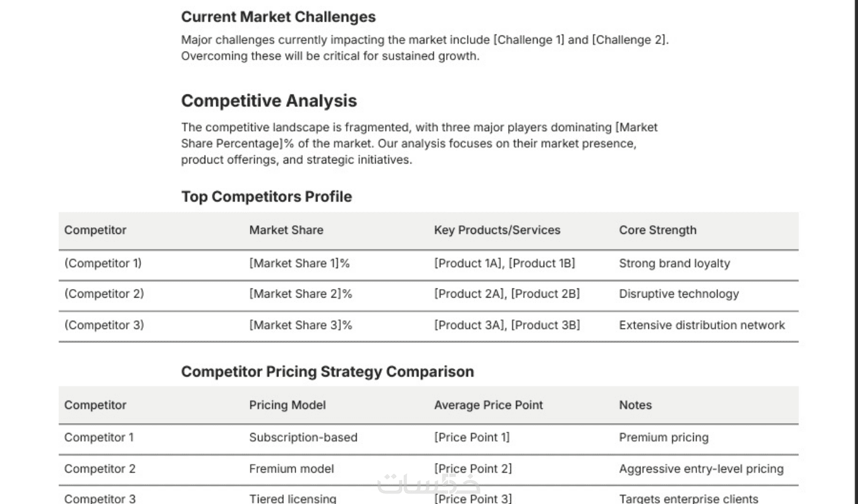The height and width of the screenshot is (504, 858).
Task: Select the Aggressive entry-level pricing note
Action: pos(701,469)
